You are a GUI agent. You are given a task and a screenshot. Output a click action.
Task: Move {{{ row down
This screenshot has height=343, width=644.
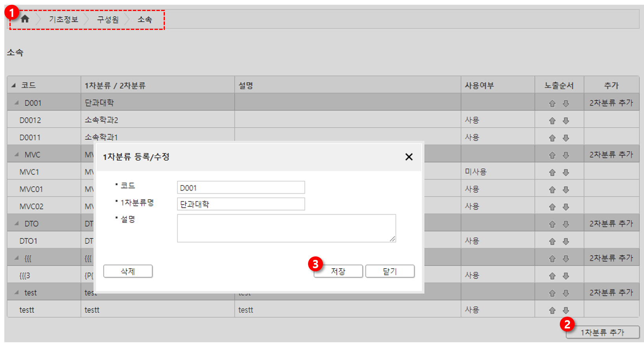pos(566,259)
